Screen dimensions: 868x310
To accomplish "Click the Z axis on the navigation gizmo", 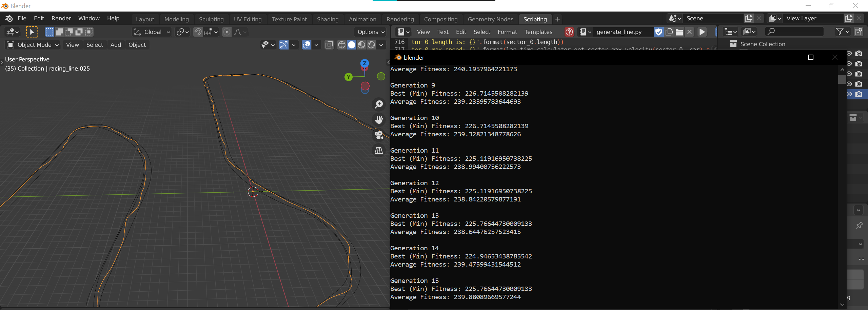I will pyautogui.click(x=364, y=63).
